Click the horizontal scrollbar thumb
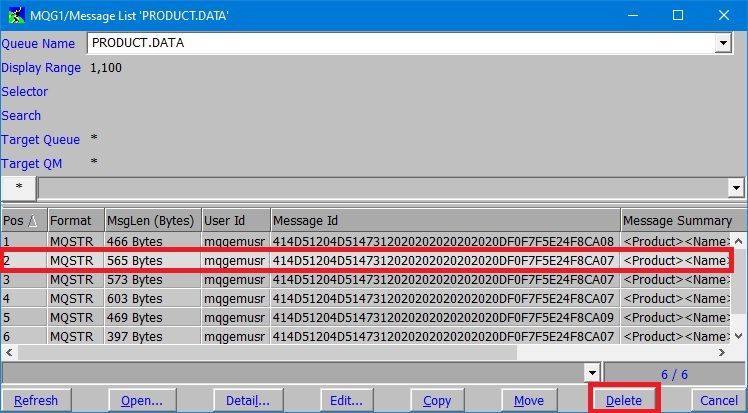This screenshot has height=413, width=748. click(267, 352)
